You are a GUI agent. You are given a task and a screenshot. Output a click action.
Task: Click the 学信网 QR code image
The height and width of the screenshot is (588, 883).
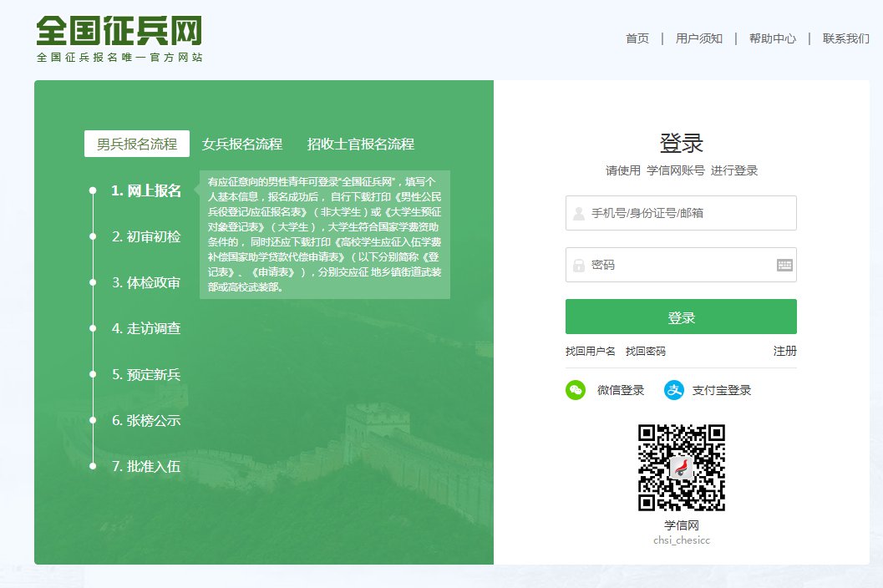pos(681,468)
